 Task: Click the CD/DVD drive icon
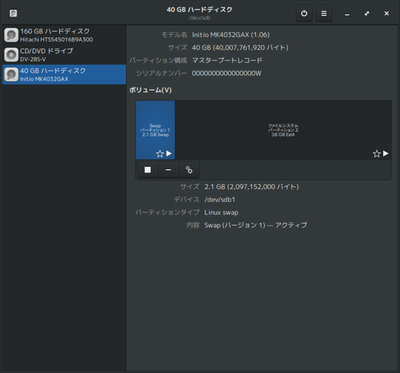pyautogui.click(x=11, y=55)
